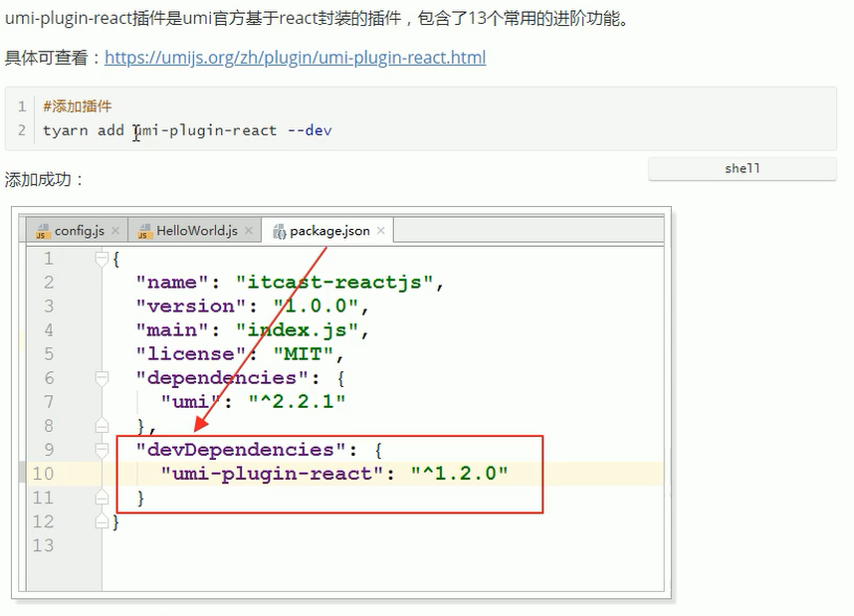Screen dimensions: 854x616
Task: Switch to the config.js tab
Action: 79,231
